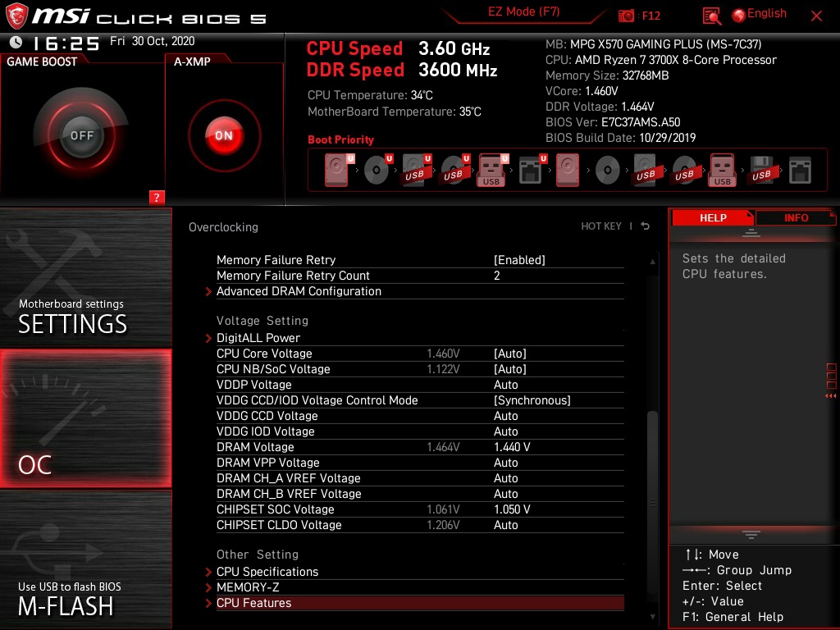Open the BIOS search magnifier icon
The width and height of the screenshot is (840, 630).
tap(711, 16)
